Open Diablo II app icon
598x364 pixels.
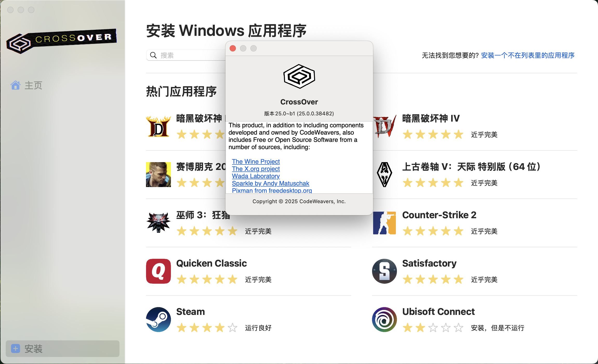point(158,126)
